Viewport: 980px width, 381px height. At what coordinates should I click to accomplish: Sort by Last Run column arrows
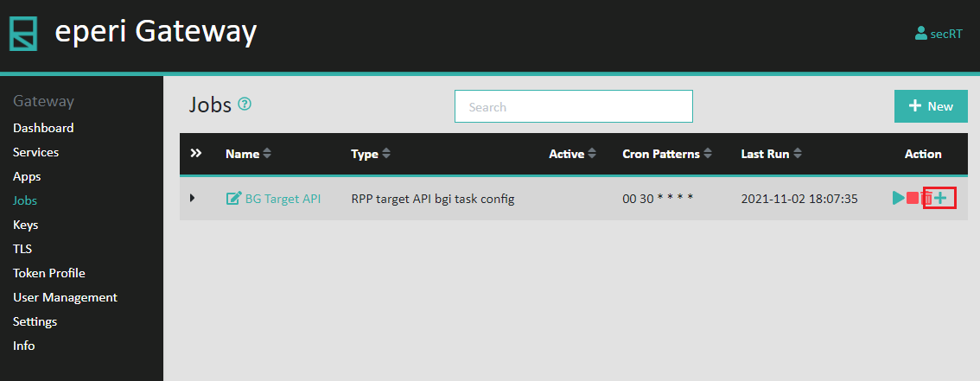(797, 154)
